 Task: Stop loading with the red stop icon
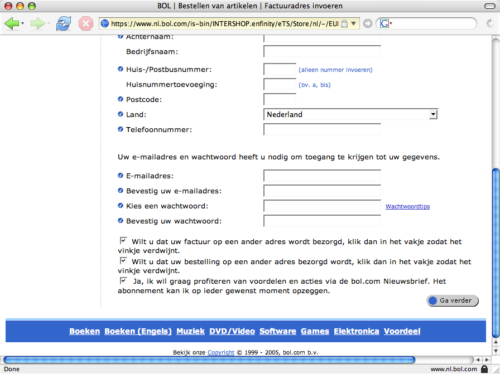point(86,24)
